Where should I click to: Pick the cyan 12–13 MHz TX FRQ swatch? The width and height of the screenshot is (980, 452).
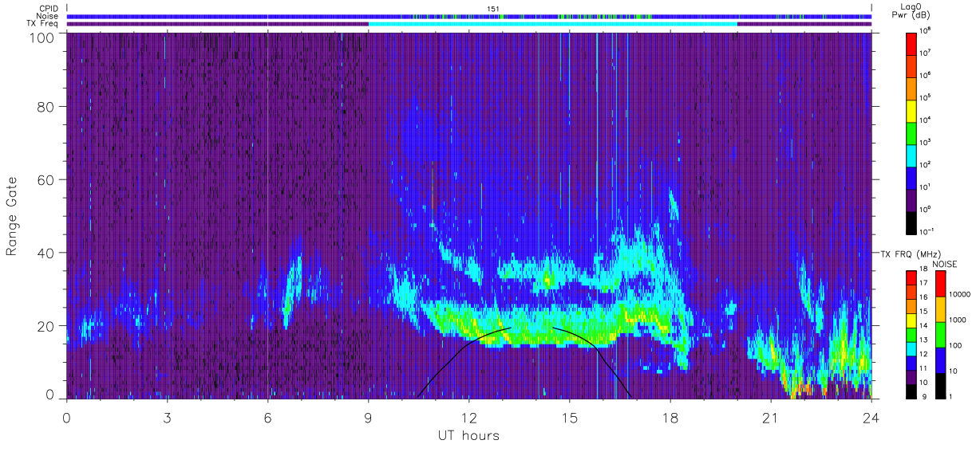pos(912,348)
